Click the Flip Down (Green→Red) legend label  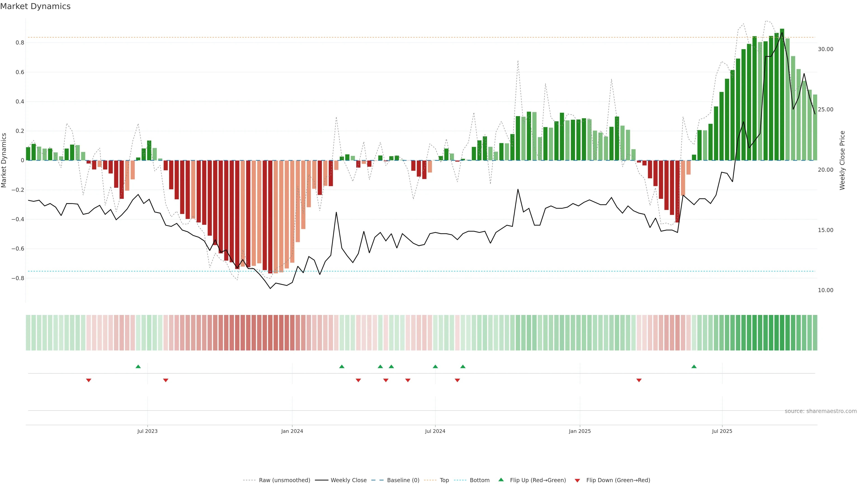point(618,480)
